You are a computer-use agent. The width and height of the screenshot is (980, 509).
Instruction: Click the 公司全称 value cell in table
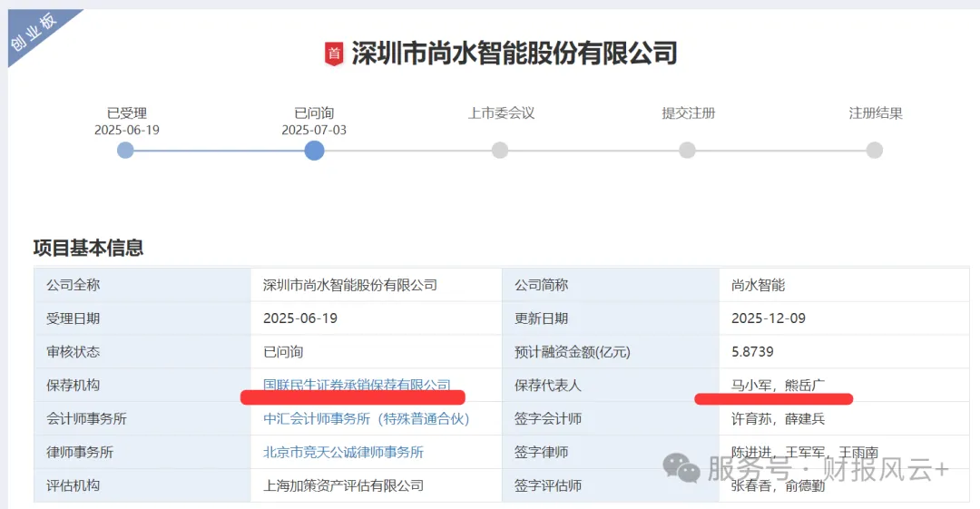[377, 285]
